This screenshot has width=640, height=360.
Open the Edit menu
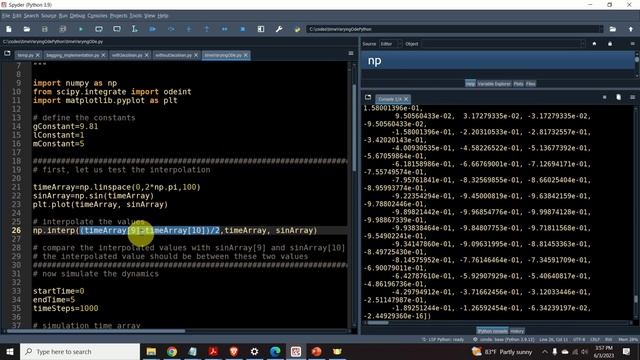pos(17,16)
